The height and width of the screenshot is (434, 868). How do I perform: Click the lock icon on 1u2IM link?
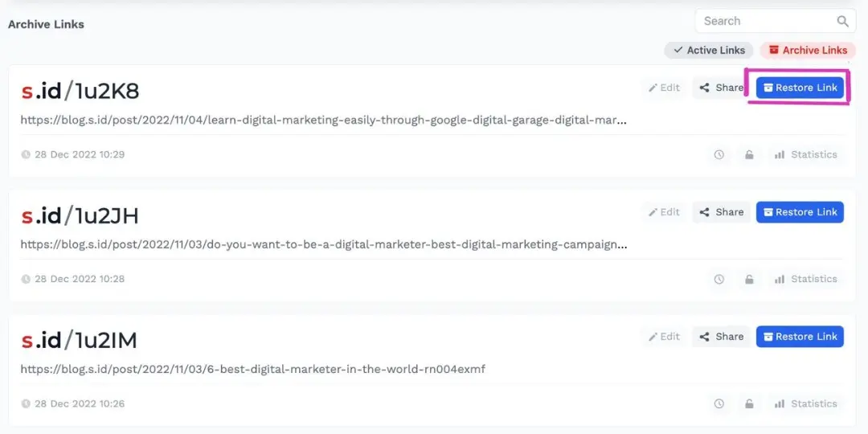[749, 404]
